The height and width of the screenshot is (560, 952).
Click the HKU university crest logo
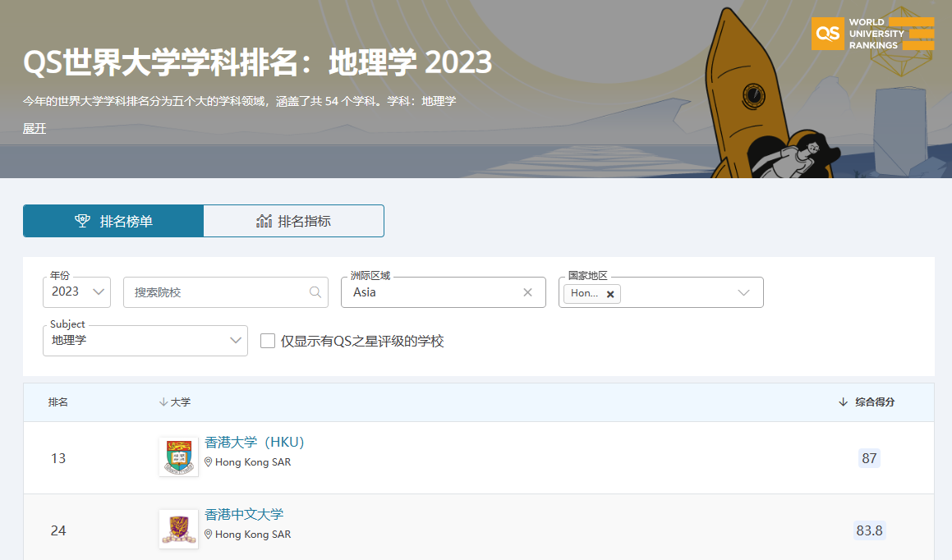click(178, 457)
